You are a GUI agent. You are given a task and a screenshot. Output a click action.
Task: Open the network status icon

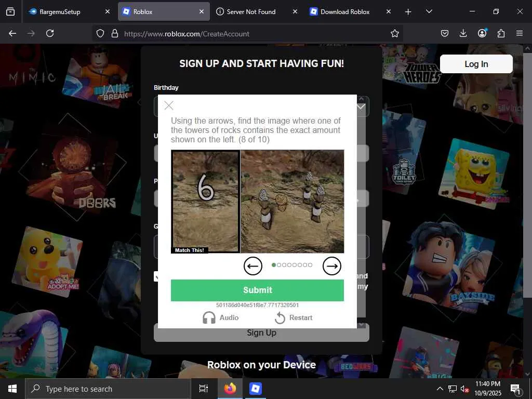click(453, 389)
